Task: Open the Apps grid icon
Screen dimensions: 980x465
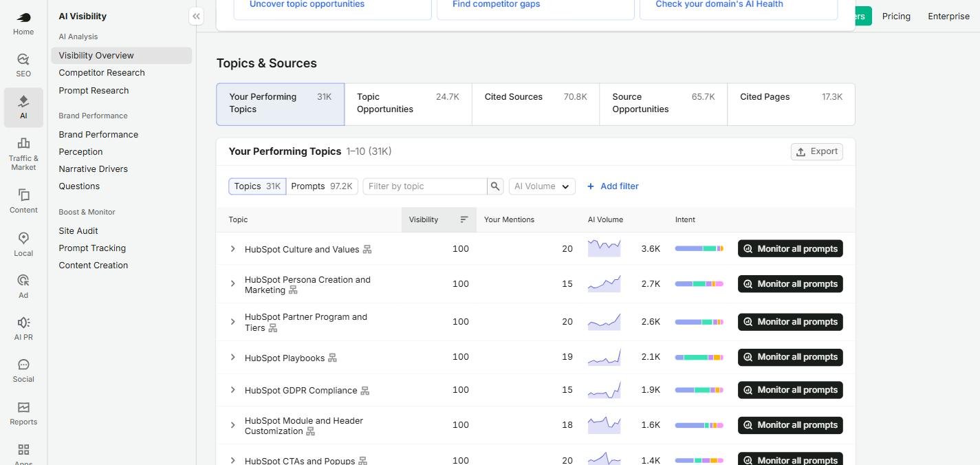Action: point(23,449)
